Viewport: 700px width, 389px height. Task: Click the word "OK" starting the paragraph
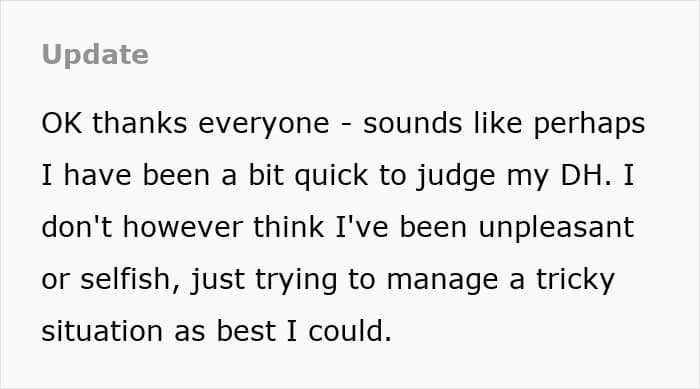(x=62, y=123)
